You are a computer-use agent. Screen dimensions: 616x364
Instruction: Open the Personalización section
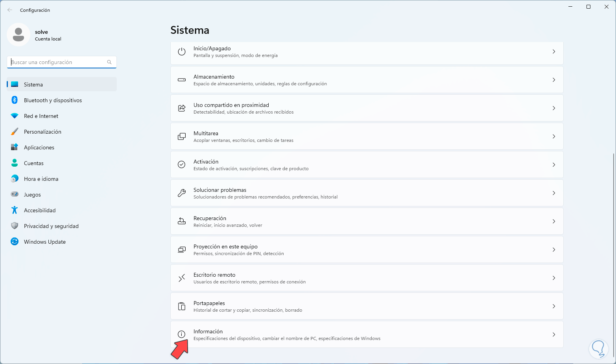[62, 132]
